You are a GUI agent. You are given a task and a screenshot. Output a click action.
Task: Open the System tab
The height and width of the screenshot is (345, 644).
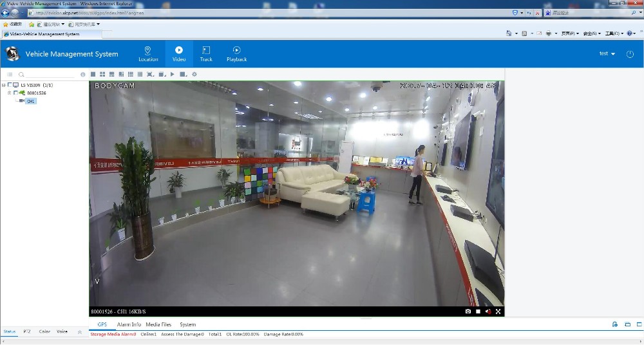pyautogui.click(x=187, y=324)
